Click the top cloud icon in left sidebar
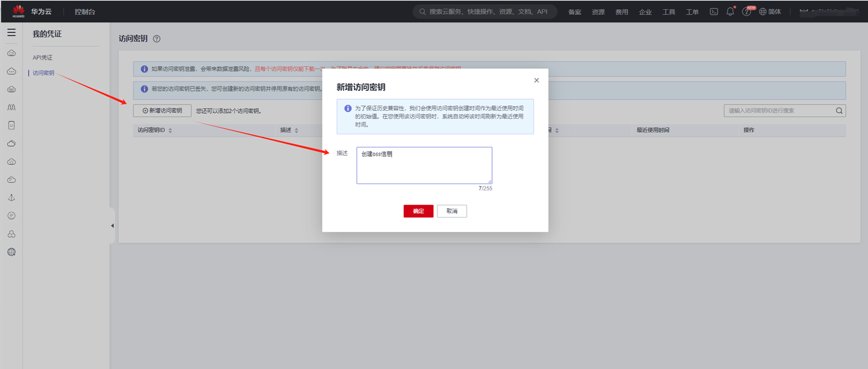Viewport: 868px width, 369px height. 11,53
